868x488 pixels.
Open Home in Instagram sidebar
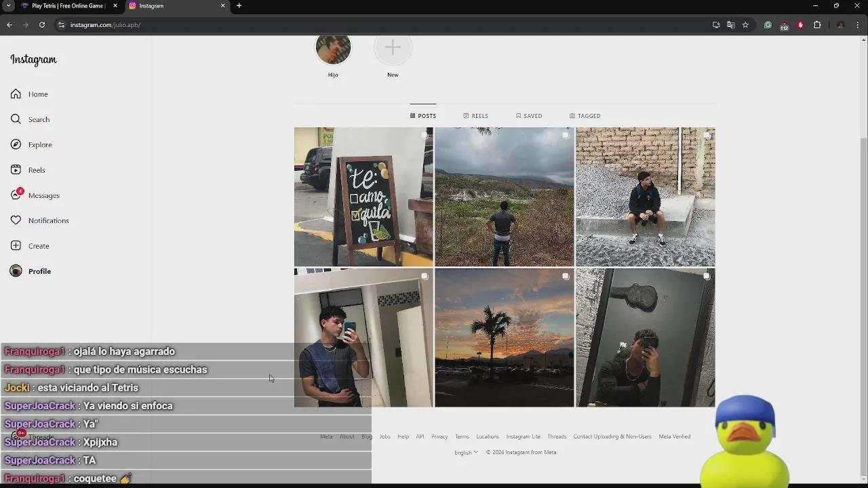tap(29, 94)
